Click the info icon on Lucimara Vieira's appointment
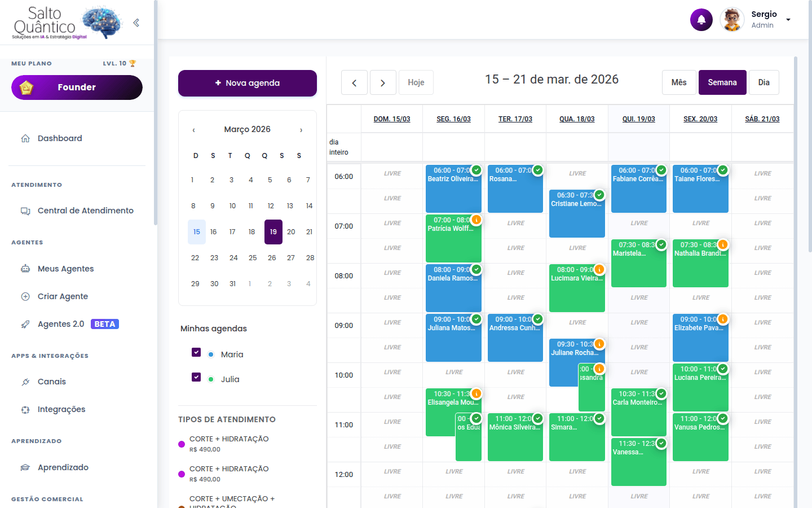The width and height of the screenshot is (812, 508). point(599,269)
